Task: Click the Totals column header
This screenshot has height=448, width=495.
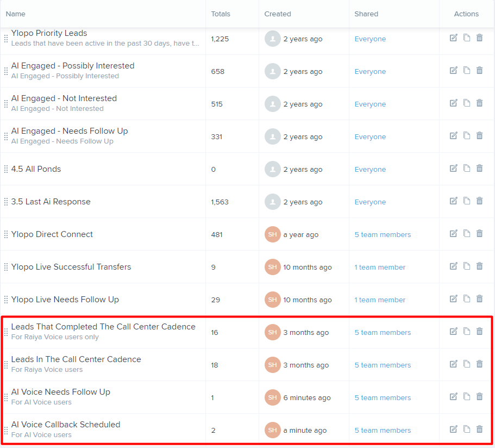Action: point(221,14)
